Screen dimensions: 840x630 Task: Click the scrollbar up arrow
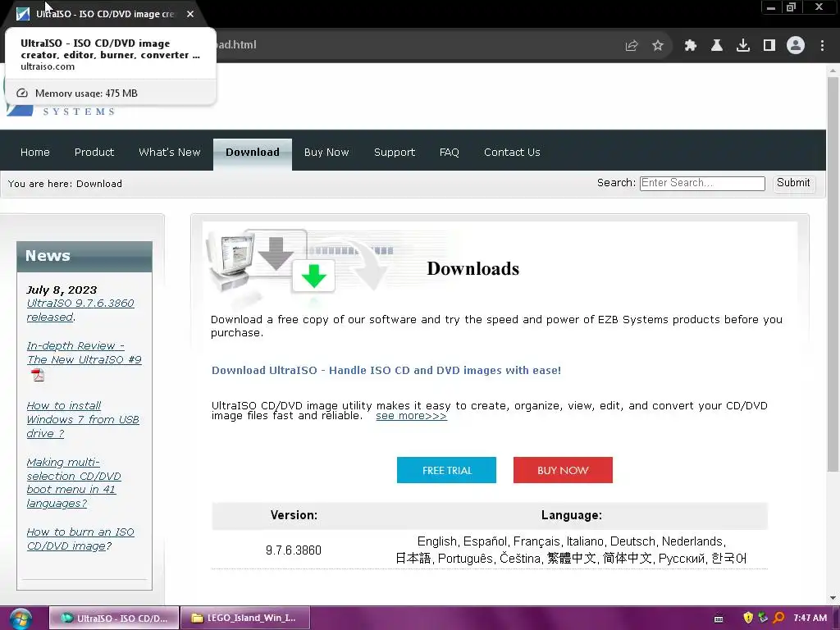click(833, 71)
